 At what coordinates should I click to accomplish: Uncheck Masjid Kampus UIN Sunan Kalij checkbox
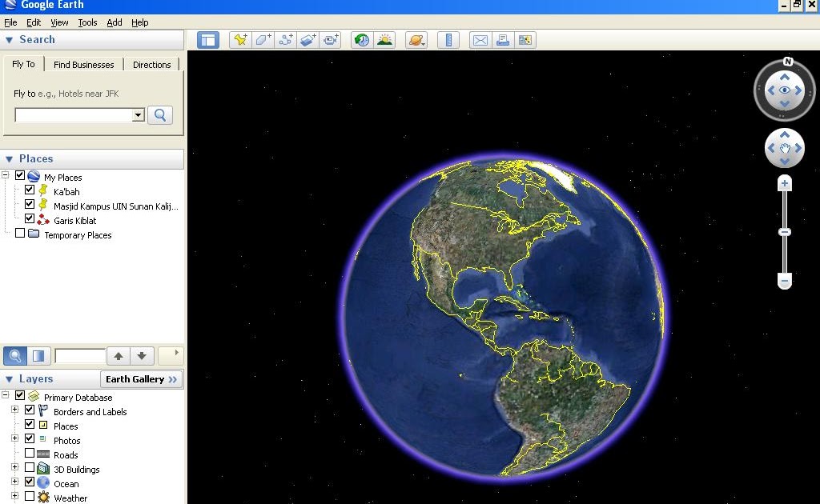pos(30,204)
